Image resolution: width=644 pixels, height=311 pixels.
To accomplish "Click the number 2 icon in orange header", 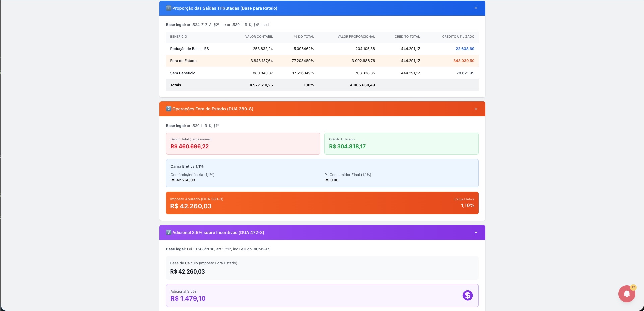I will (169, 109).
